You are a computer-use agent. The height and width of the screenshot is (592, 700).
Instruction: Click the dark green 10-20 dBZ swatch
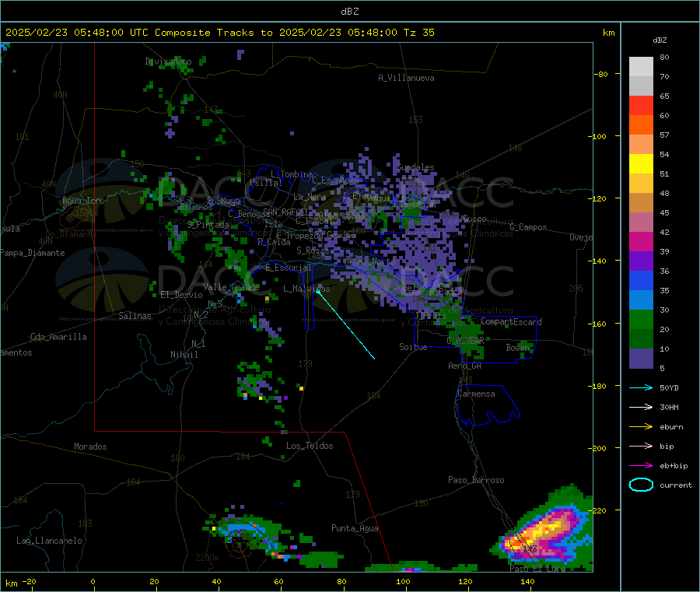tap(641, 339)
